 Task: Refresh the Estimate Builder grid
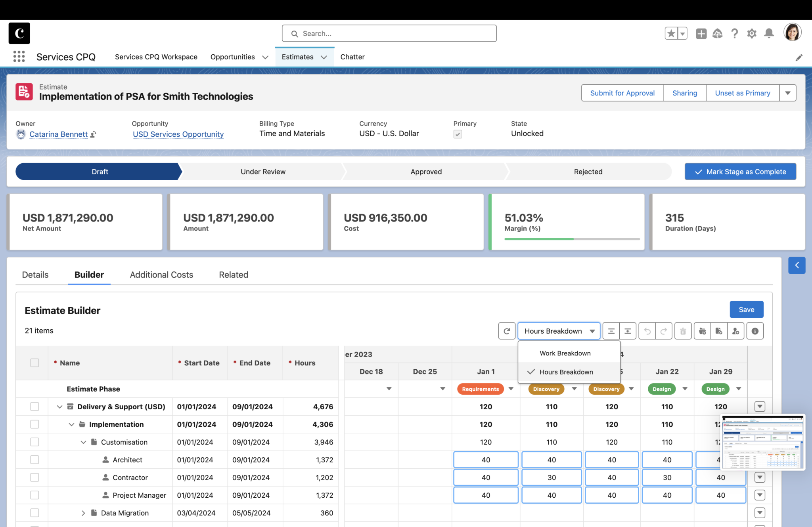click(x=507, y=331)
